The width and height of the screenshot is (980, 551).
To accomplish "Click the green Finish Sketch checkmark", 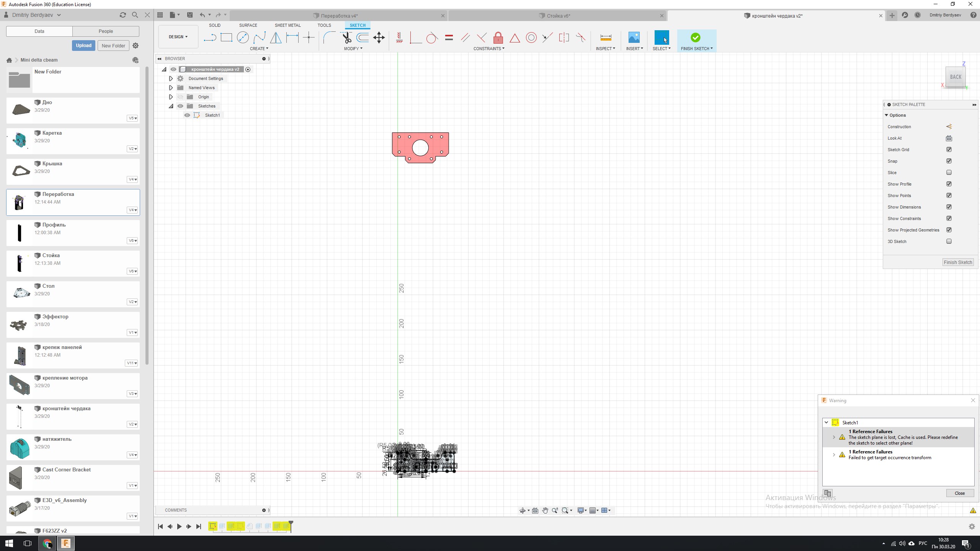I will (695, 37).
